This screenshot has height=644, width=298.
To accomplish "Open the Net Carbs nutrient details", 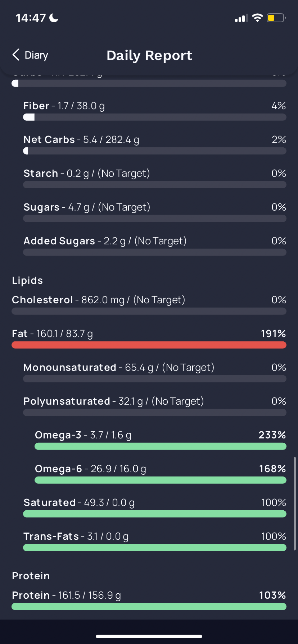I will [155, 145].
